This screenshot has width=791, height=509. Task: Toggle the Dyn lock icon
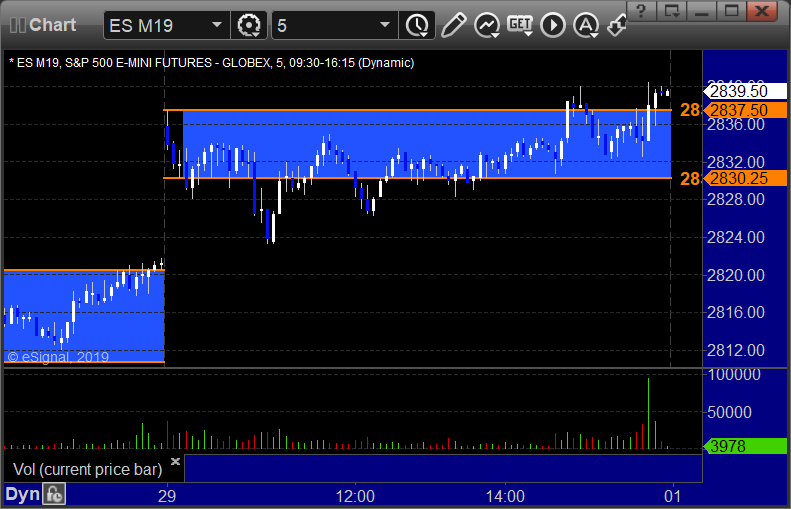[53, 494]
